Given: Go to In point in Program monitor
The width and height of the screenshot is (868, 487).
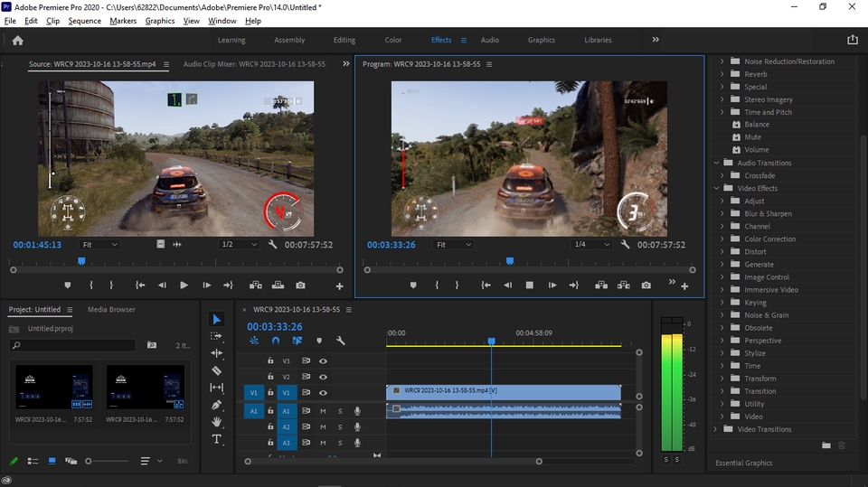Looking at the screenshot, I should (x=486, y=285).
